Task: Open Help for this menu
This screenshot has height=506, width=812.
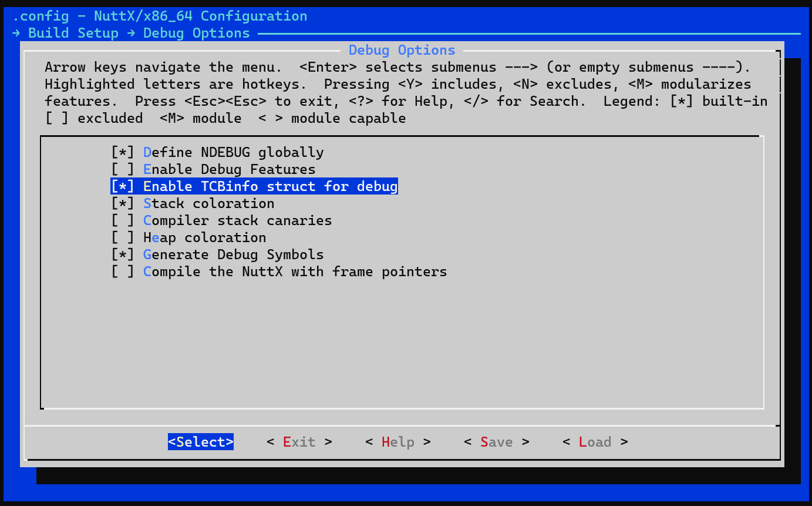Action: (397, 441)
